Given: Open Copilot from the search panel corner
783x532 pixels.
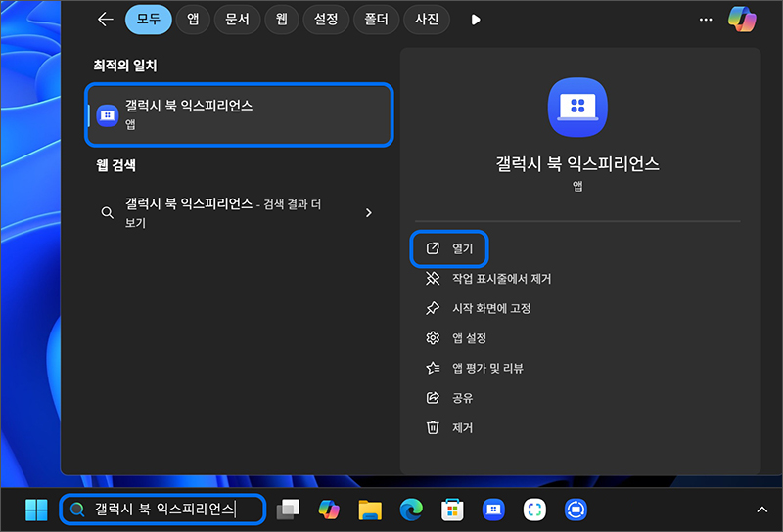Looking at the screenshot, I should [742, 20].
